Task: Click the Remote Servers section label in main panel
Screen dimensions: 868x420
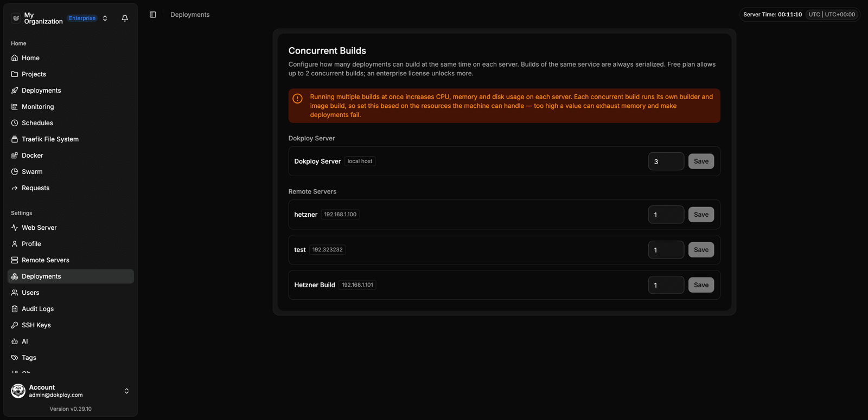Action: point(312,192)
